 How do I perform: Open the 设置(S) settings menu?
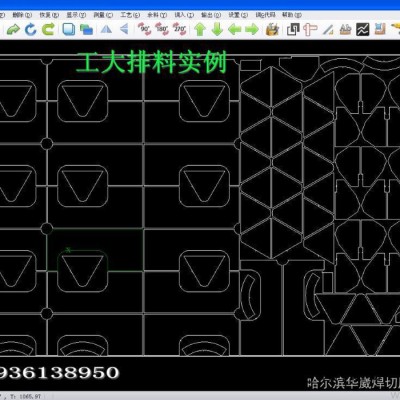point(238,15)
